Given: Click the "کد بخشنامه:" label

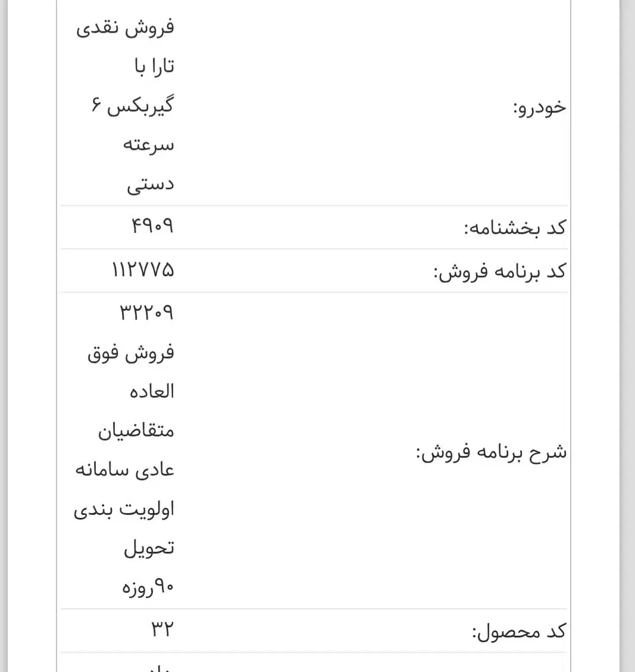Looking at the screenshot, I should (x=515, y=228).
